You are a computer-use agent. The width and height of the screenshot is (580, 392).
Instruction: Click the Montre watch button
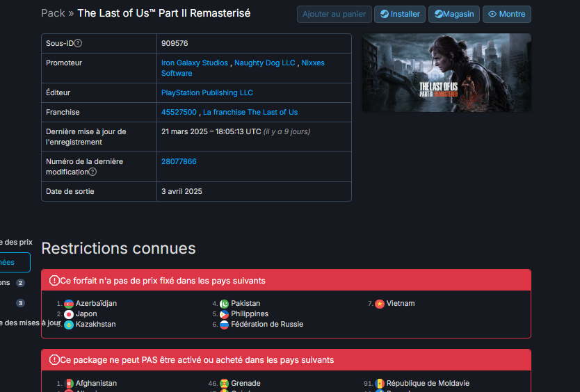click(507, 14)
